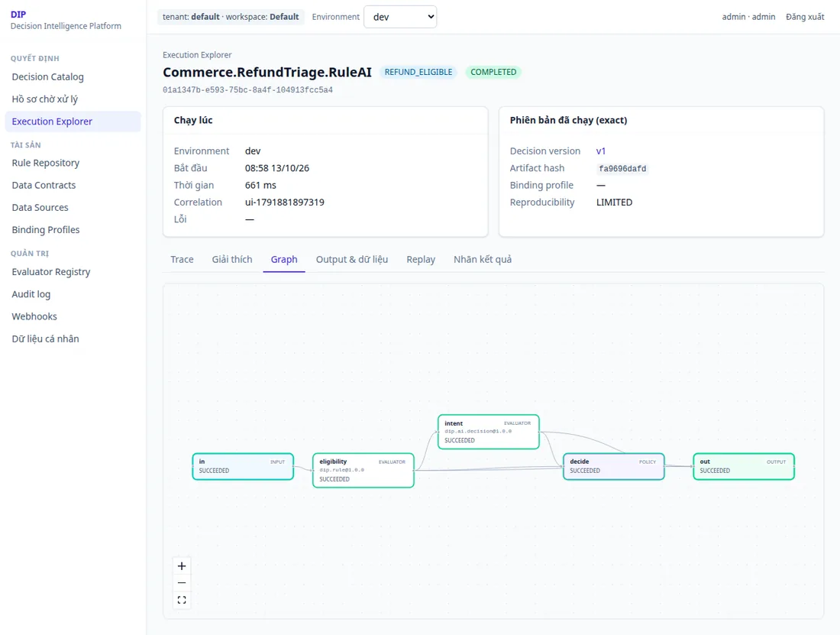Screen dimensions: 840x635
Task: Go to Hồ sơ chờ xử lý
Action: click(73, 99)
